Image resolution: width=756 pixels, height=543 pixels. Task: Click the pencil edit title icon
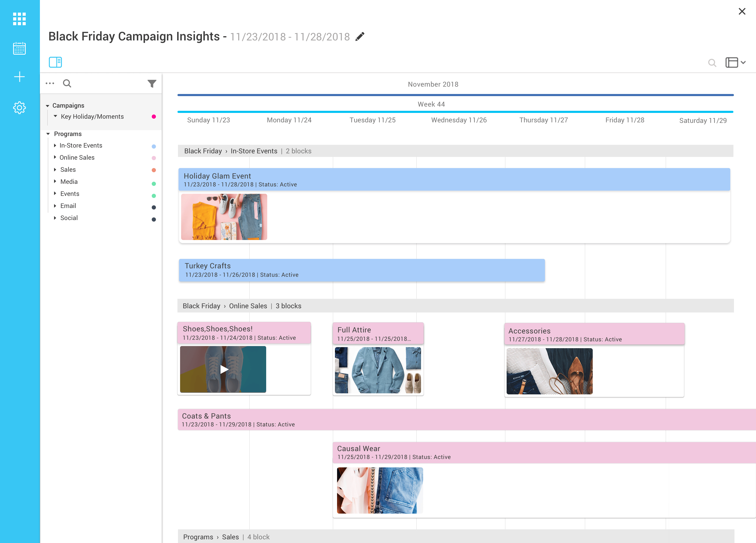[x=360, y=36]
